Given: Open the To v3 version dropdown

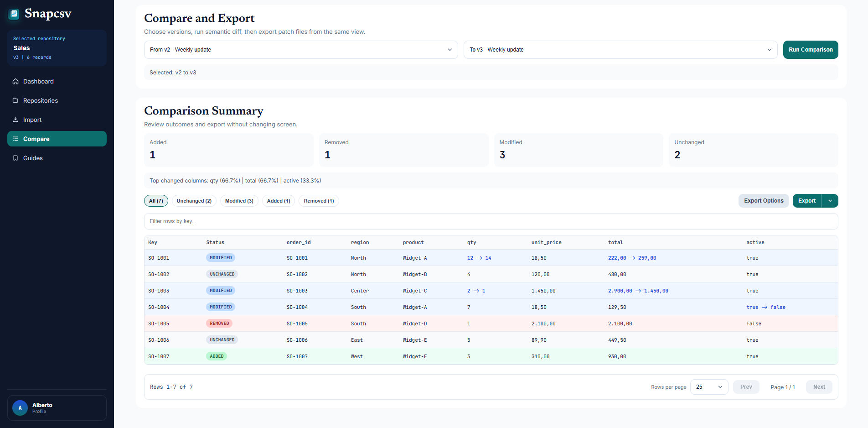Looking at the screenshot, I should pos(620,50).
